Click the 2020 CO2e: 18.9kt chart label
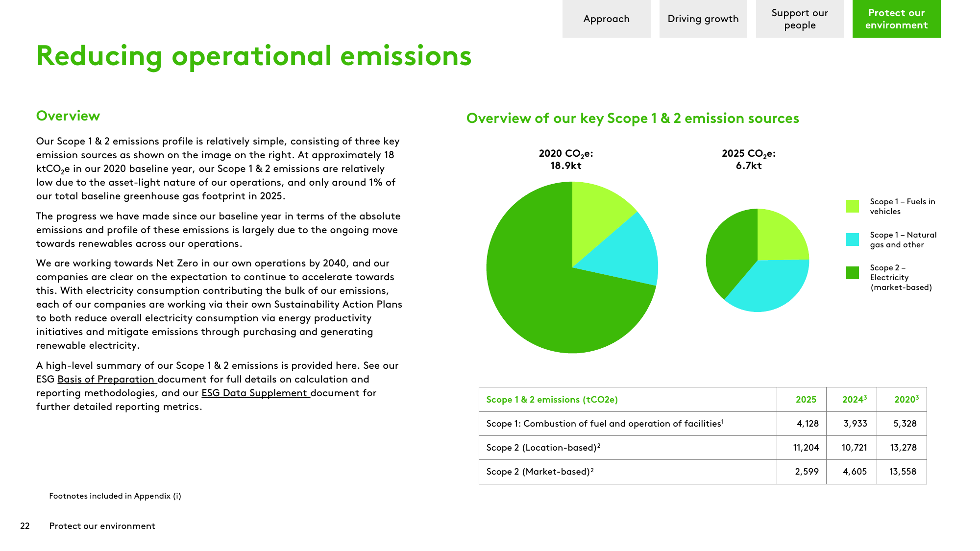The image size is (980, 551). coord(566,160)
